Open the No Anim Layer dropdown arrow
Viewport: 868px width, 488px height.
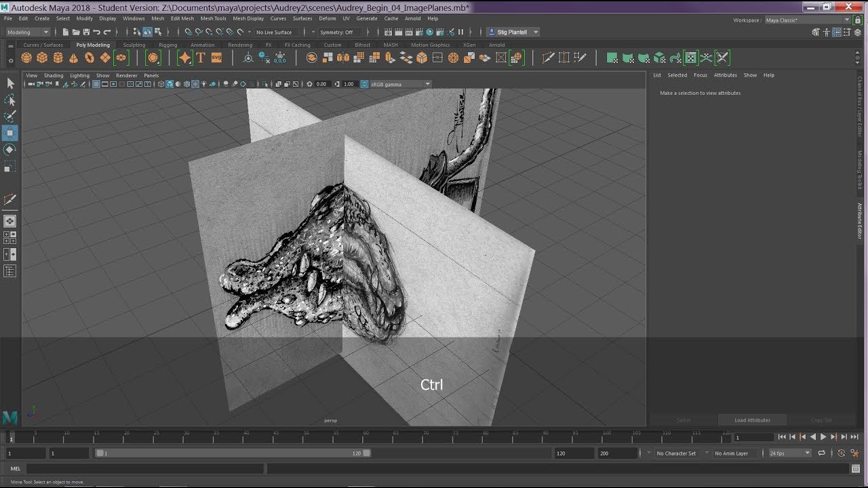tap(707, 453)
